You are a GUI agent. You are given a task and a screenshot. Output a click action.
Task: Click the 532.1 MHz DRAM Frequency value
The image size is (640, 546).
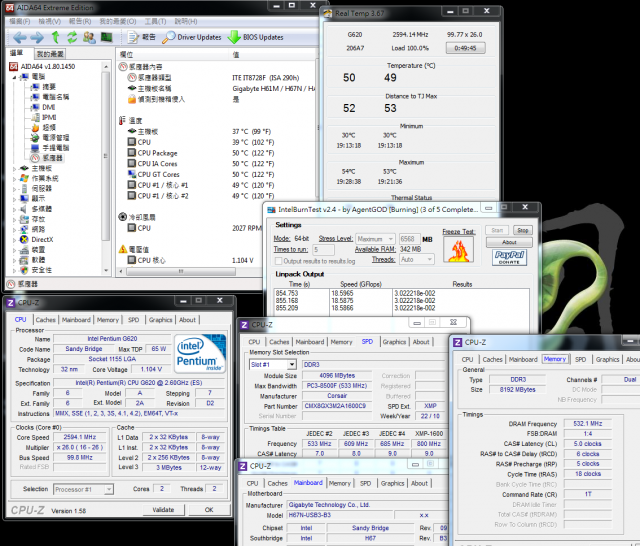[587, 424]
